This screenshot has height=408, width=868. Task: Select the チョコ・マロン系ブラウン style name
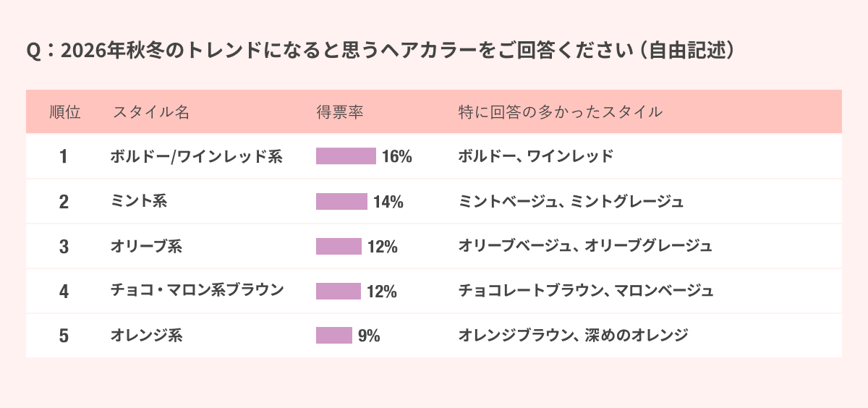pos(197,291)
